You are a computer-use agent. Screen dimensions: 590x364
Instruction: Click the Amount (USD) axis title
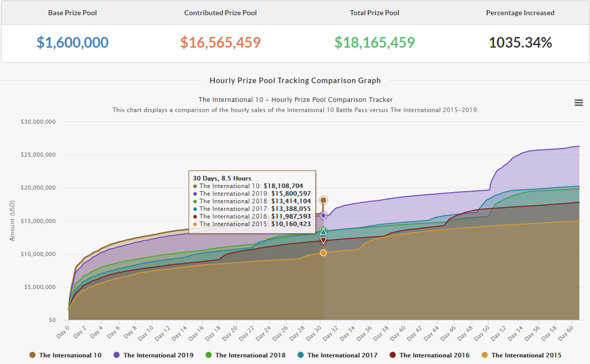coord(12,221)
